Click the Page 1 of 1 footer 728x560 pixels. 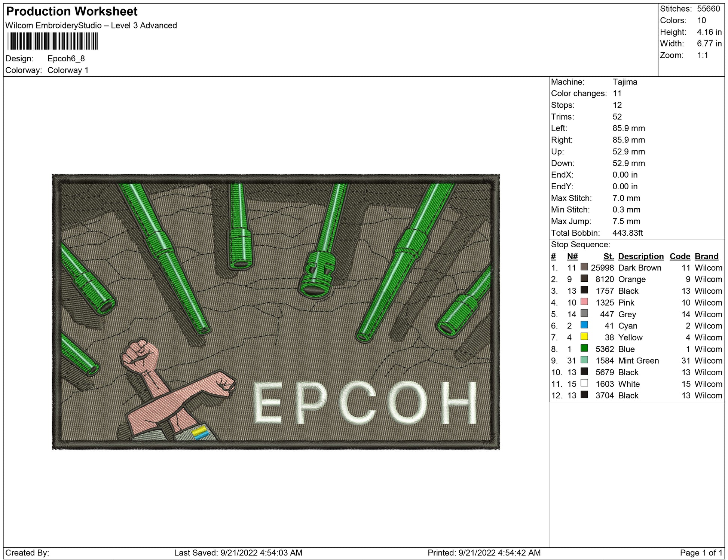701,553
